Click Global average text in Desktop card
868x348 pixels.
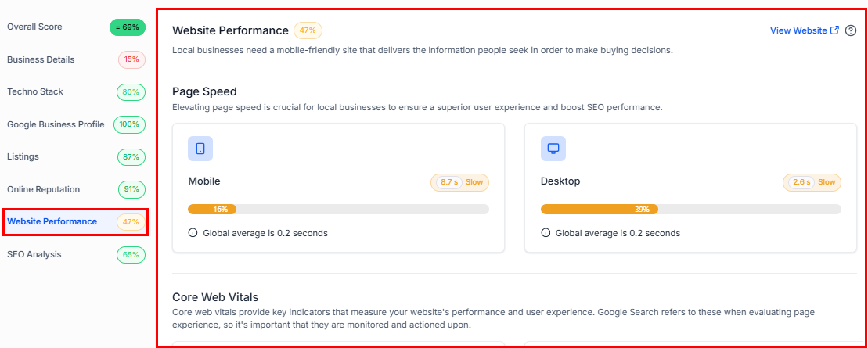pyautogui.click(x=618, y=233)
